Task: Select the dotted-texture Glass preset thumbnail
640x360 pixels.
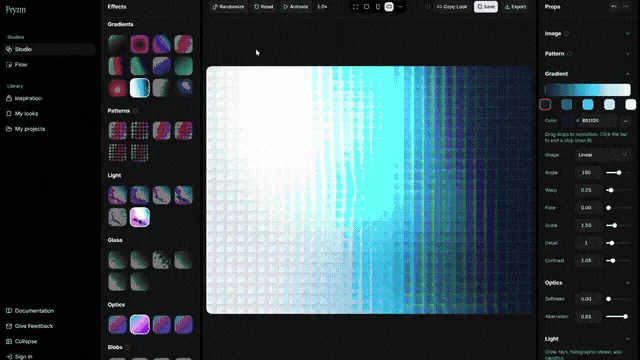Action: click(x=162, y=260)
